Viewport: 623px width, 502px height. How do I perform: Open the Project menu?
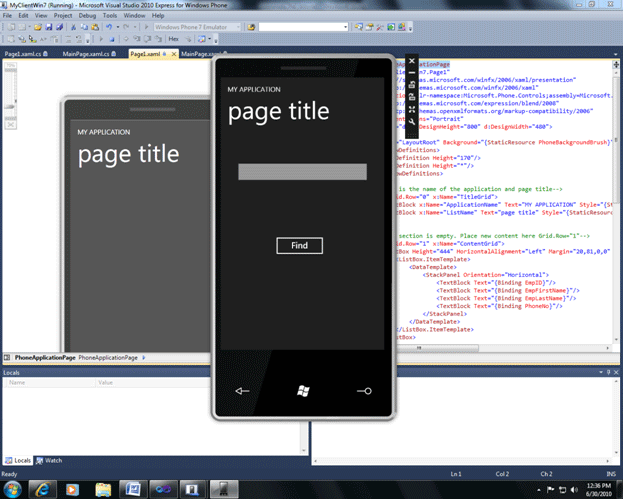pyautogui.click(x=63, y=16)
